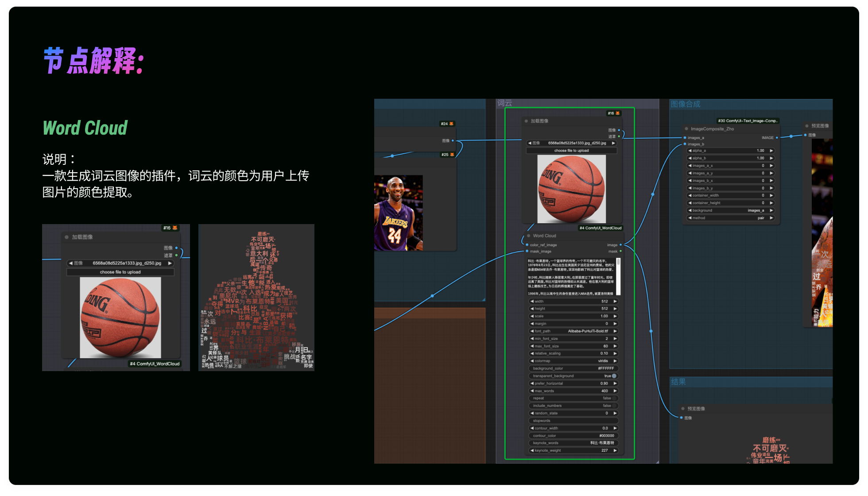Viewport: 868px width, 496px height.
Task: Click the ImageComposite_Zho node title
Action: pos(712,129)
